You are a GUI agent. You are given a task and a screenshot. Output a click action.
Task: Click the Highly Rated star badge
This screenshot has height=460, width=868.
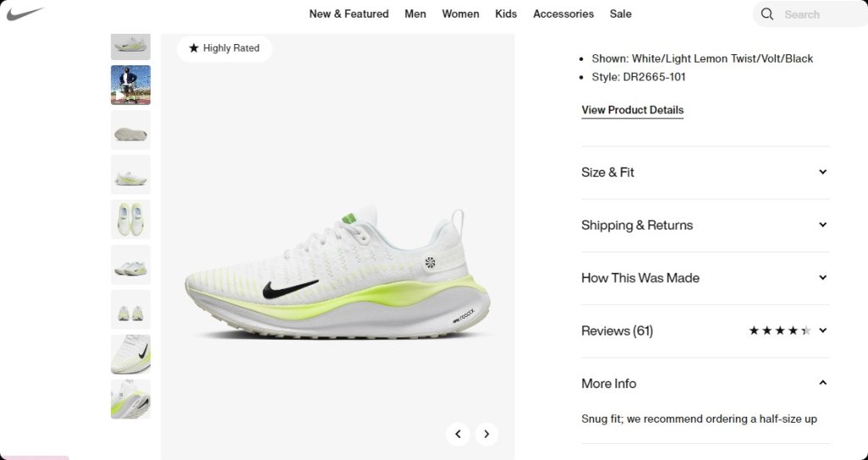[x=224, y=48]
